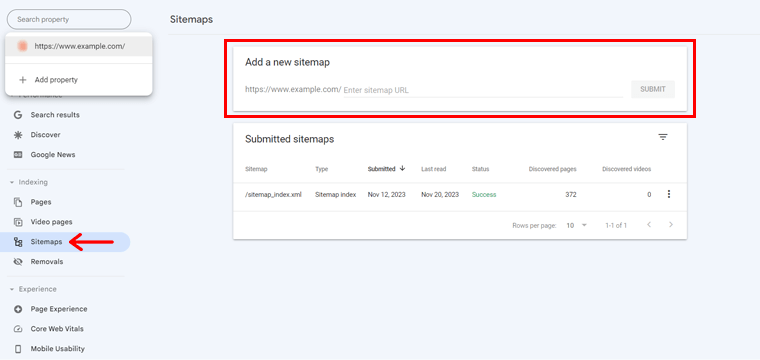Screen dimensions: 760x360
Task: Click the Core Web Vitals gauge icon
Action: pos(18,329)
